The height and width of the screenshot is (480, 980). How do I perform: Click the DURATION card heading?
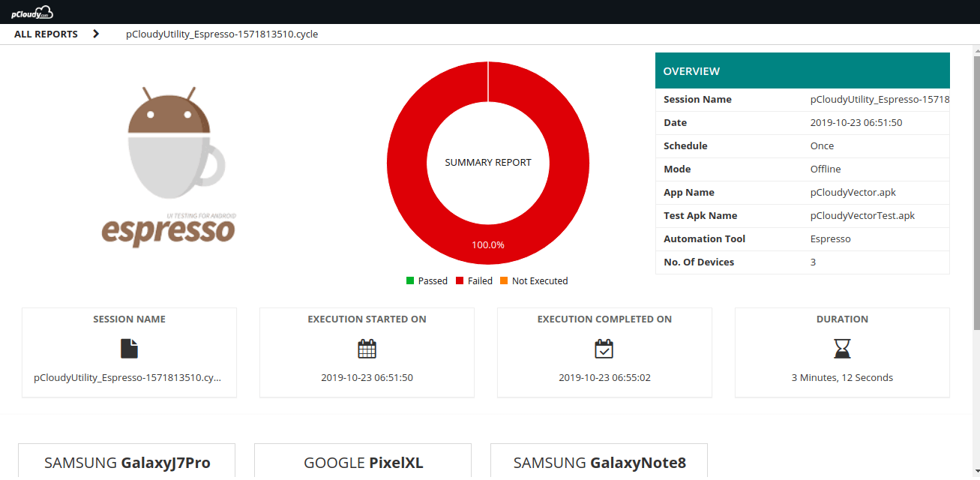(x=842, y=319)
